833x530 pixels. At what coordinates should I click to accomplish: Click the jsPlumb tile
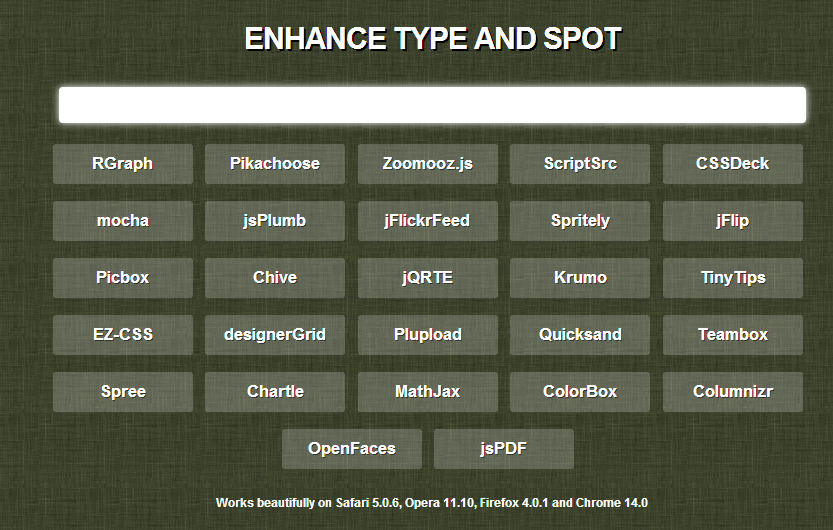[x=275, y=220]
